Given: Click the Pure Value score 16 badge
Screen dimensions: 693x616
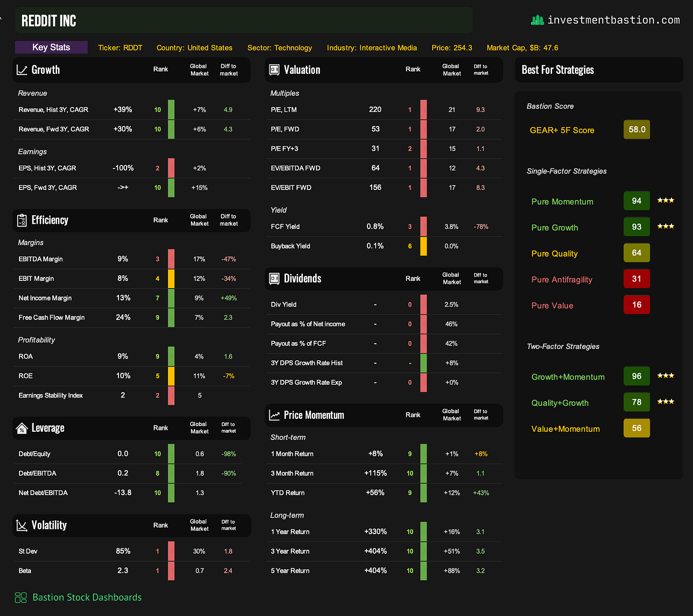Looking at the screenshot, I should pyautogui.click(x=637, y=305).
